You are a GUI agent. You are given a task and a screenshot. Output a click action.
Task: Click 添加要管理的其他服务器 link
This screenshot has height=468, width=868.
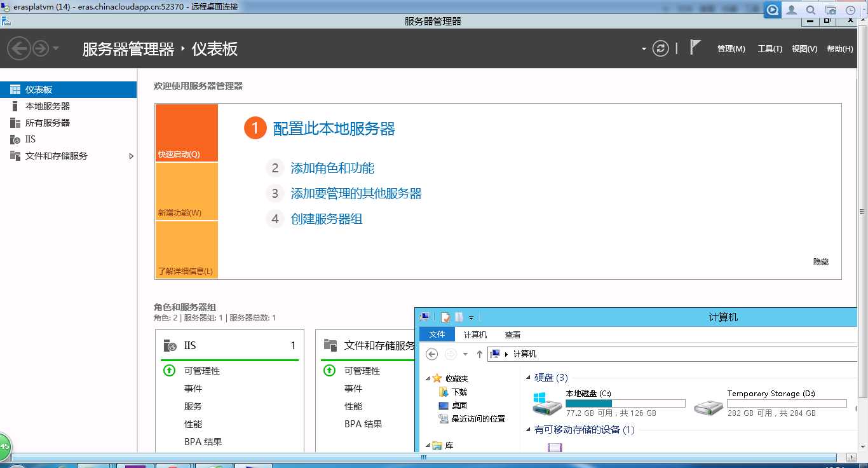[x=356, y=194]
